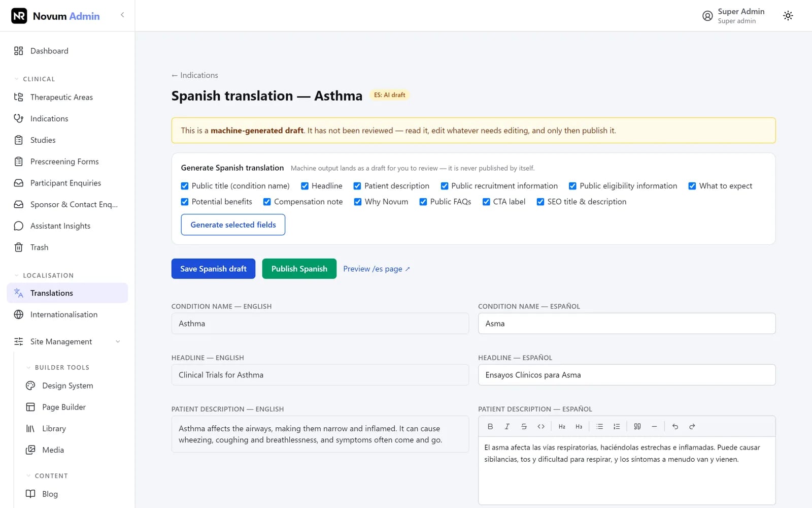Open the Preview /es page link
The image size is (812, 508).
(x=377, y=269)
